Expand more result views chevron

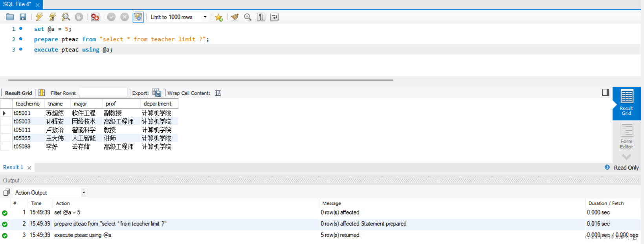click(626, 157)
